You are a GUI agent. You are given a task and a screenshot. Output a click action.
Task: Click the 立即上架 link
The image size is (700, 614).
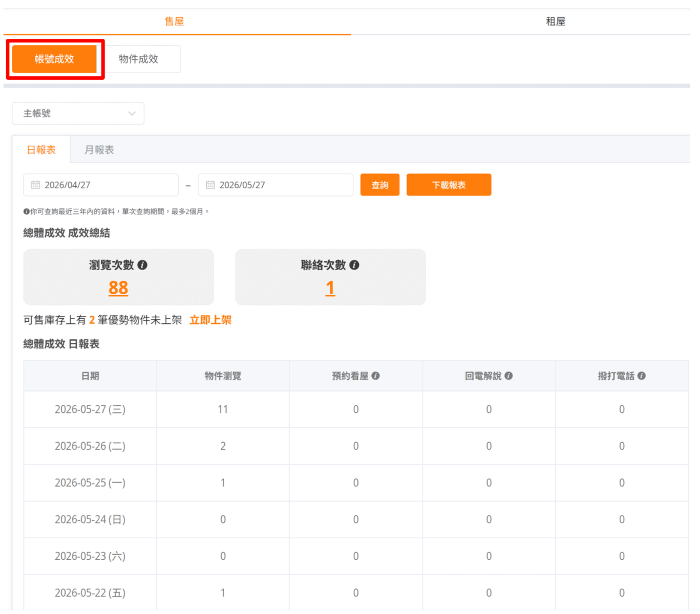(210, 320)
